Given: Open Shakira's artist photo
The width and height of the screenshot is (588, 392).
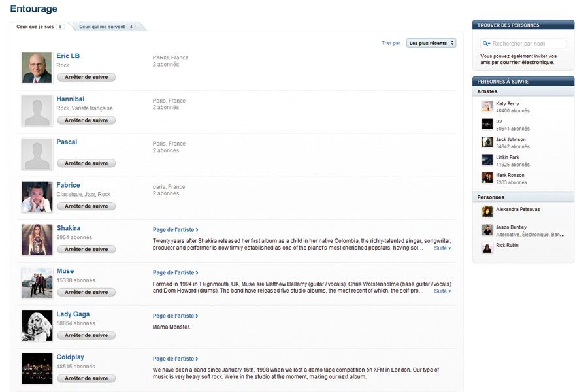Looking at the screenshot, I should click(37, 240).
